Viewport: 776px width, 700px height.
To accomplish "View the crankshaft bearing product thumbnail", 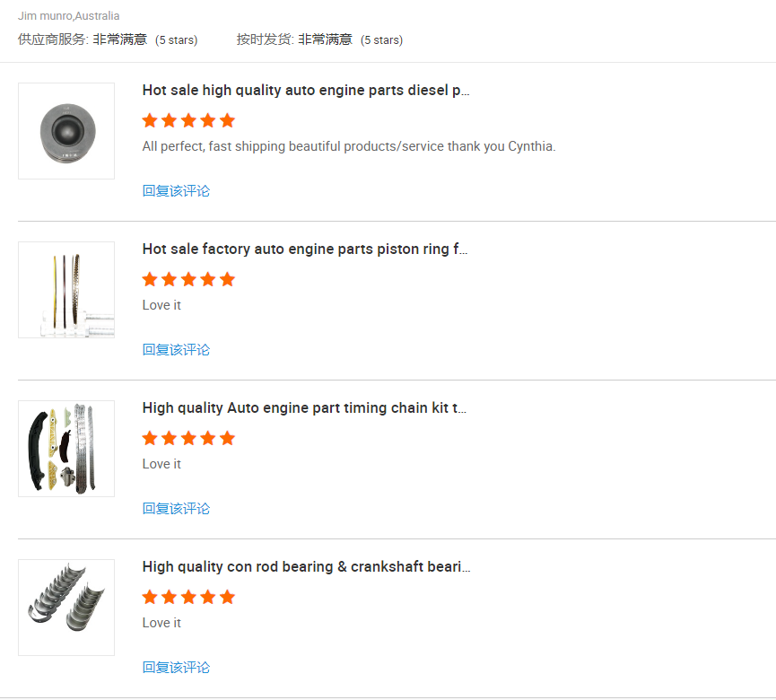I will 66,608.
